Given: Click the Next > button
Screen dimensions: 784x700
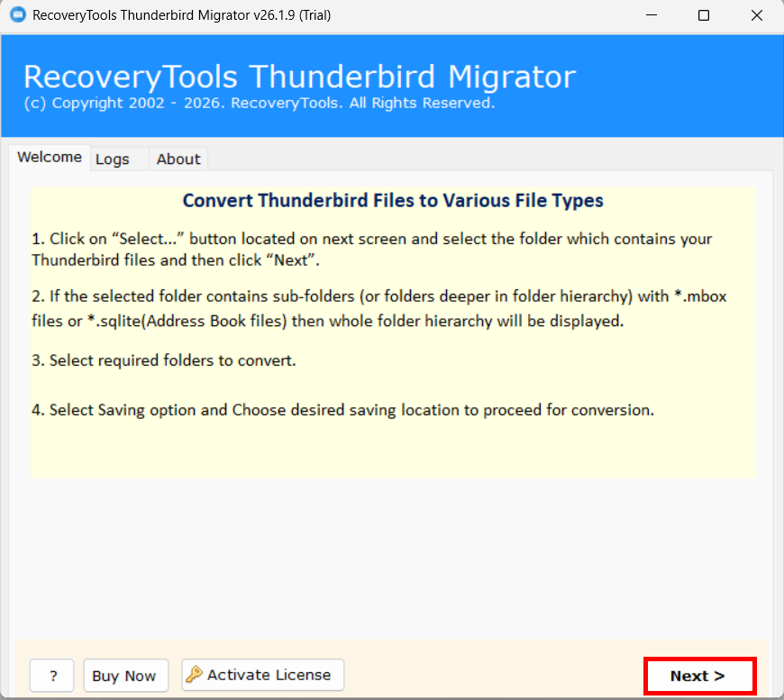Looking at the screenshot, I should [699, 676].
